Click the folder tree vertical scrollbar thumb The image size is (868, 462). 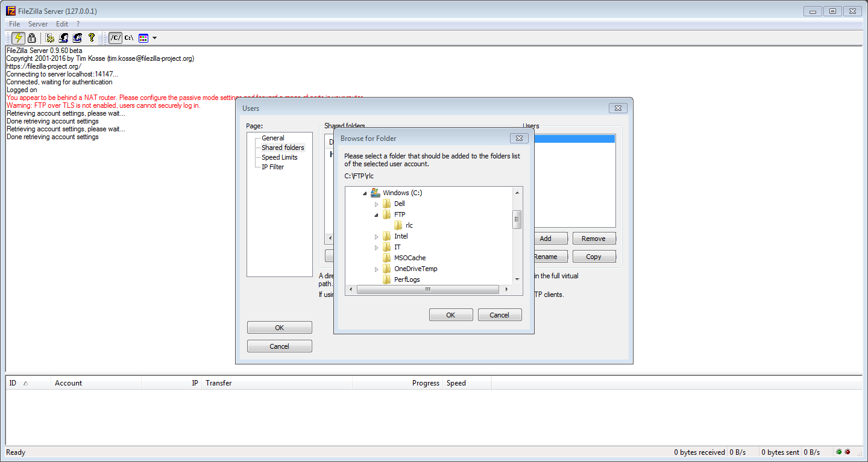pyautogui.click(x=517, y=220)
